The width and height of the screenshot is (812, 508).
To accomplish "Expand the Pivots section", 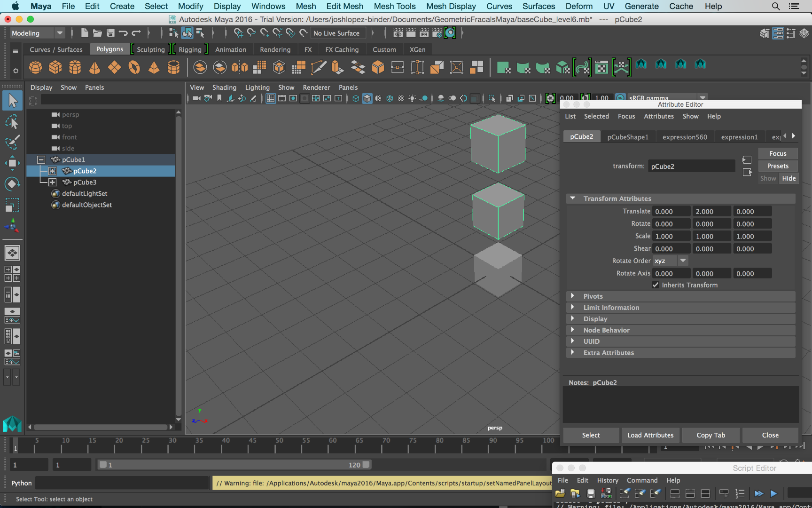I will 572,296.
